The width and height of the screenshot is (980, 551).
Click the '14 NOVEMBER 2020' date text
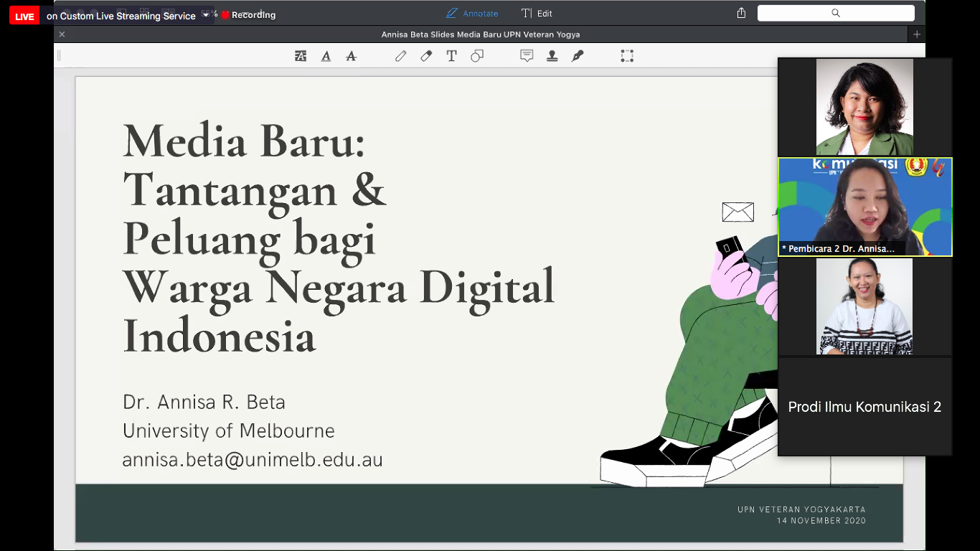821,521
